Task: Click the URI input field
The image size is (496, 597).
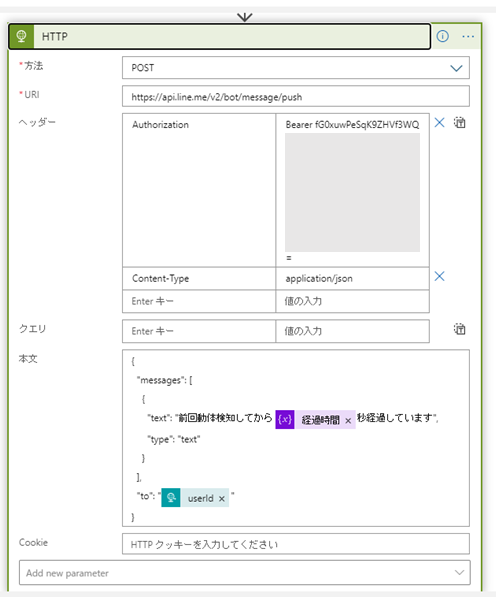Action: click(296, 96)
